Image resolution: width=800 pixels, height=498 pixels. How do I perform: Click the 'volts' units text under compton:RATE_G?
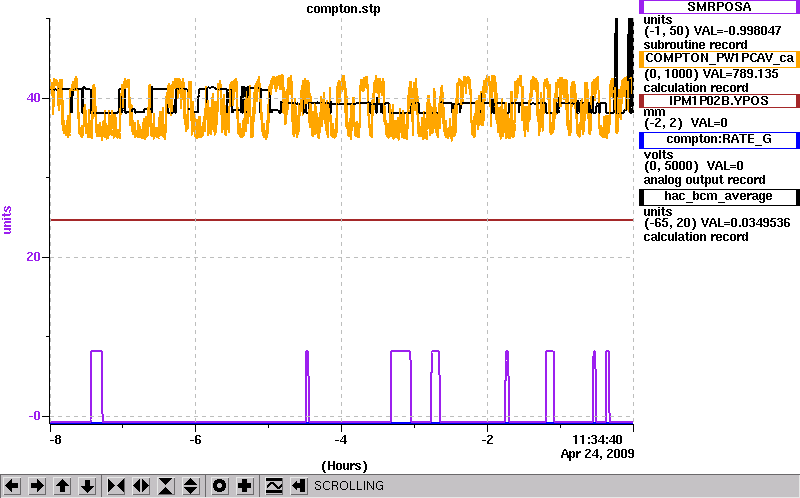tap(658, 155)
